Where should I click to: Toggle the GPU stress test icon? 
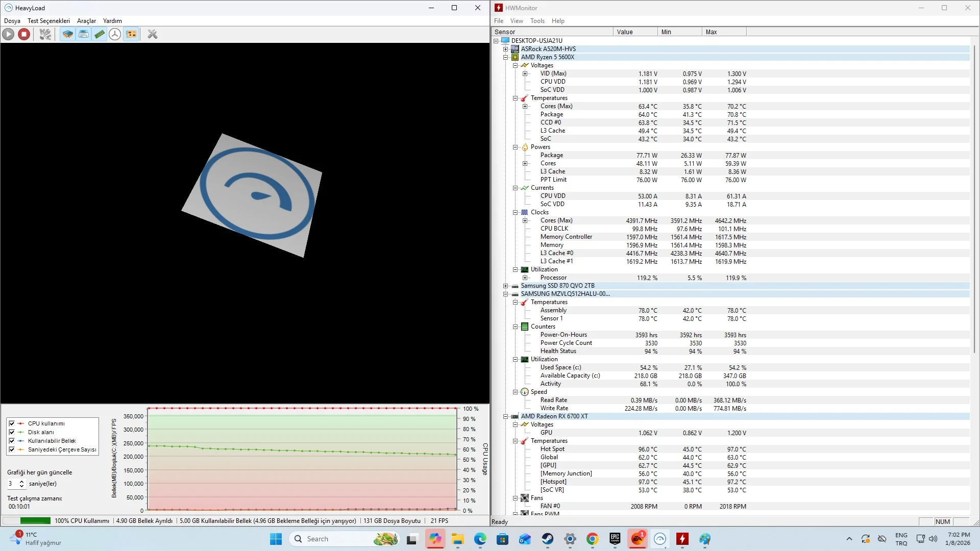[x=131, y=34]
